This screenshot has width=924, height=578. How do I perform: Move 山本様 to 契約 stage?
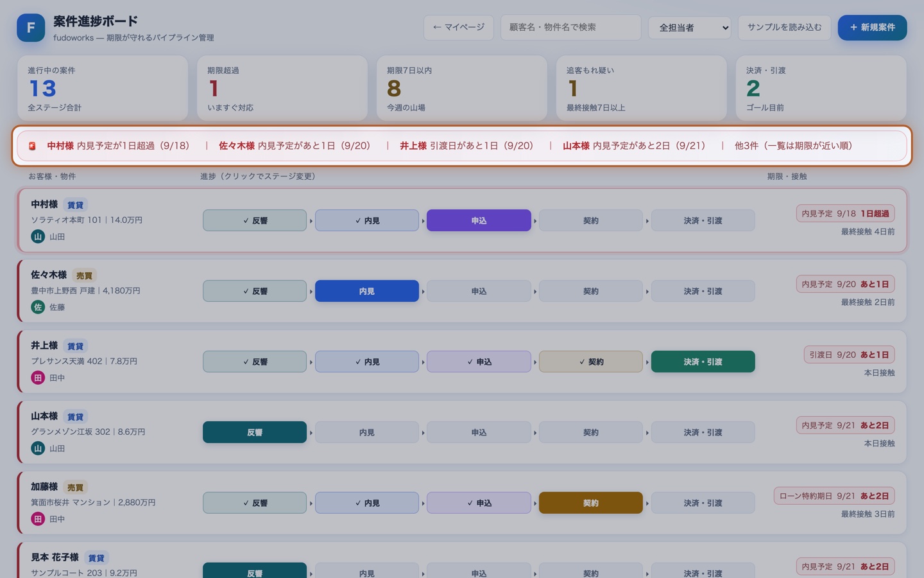click(x=591, y=432)
